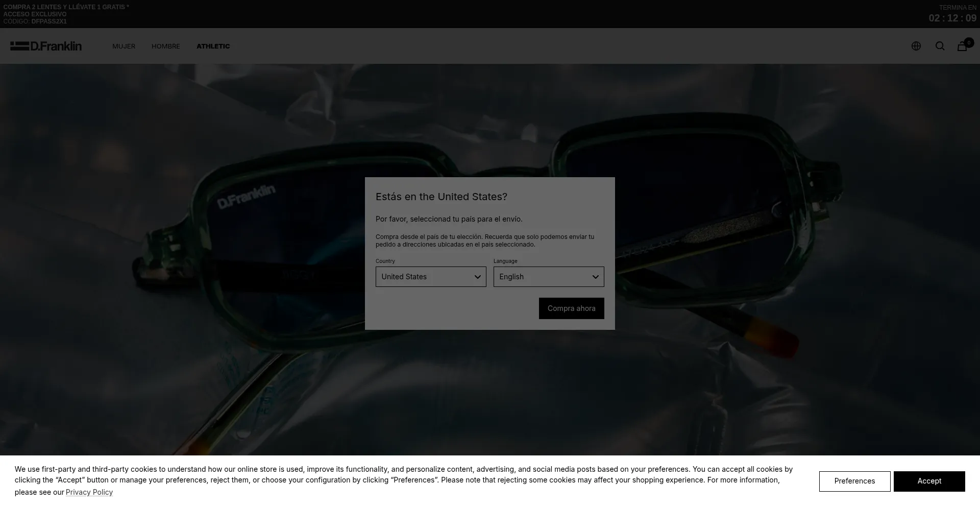Follow the Privacy Policy link

click(x=89, y=492)
